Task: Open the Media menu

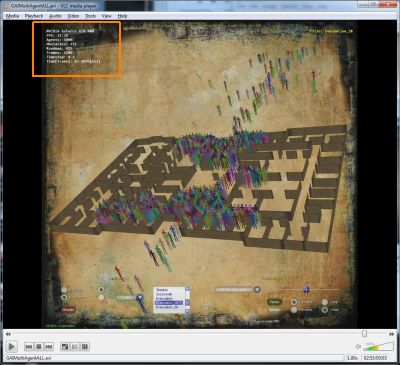Action: [12, 16]
